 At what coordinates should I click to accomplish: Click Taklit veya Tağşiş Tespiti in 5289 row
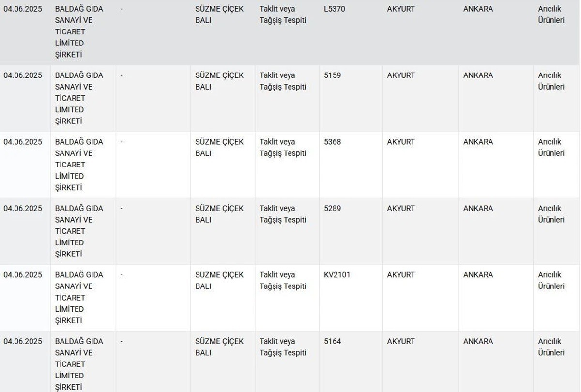(x=283, y=214)
